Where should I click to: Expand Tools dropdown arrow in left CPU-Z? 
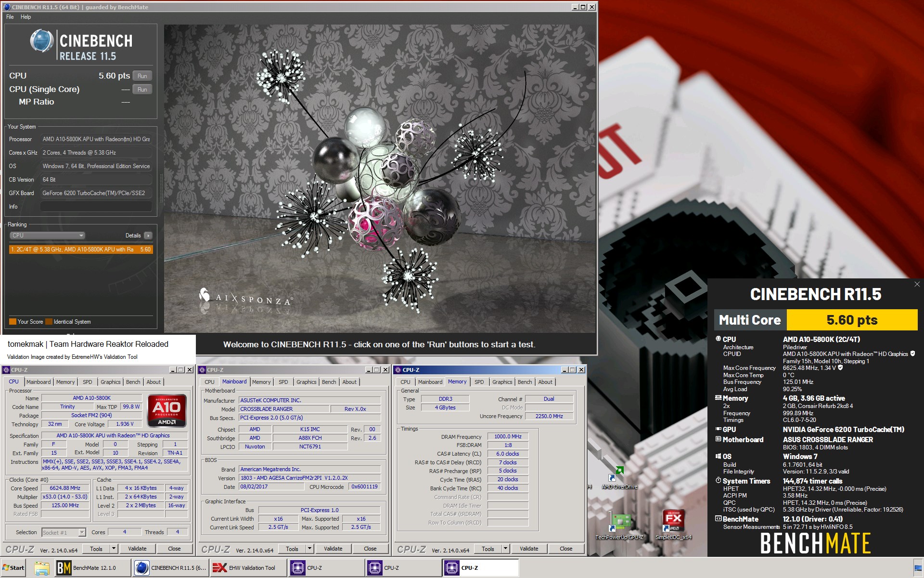[114, 549]
